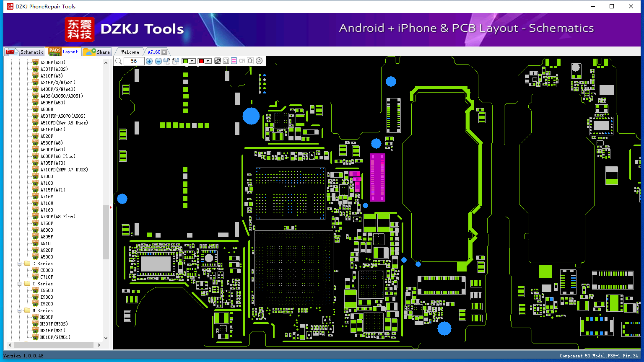Image resolution: width=644 pixels, height=362 pixels.
Task: Collapse the I Series folder
Action: click(x=20, y=284)
